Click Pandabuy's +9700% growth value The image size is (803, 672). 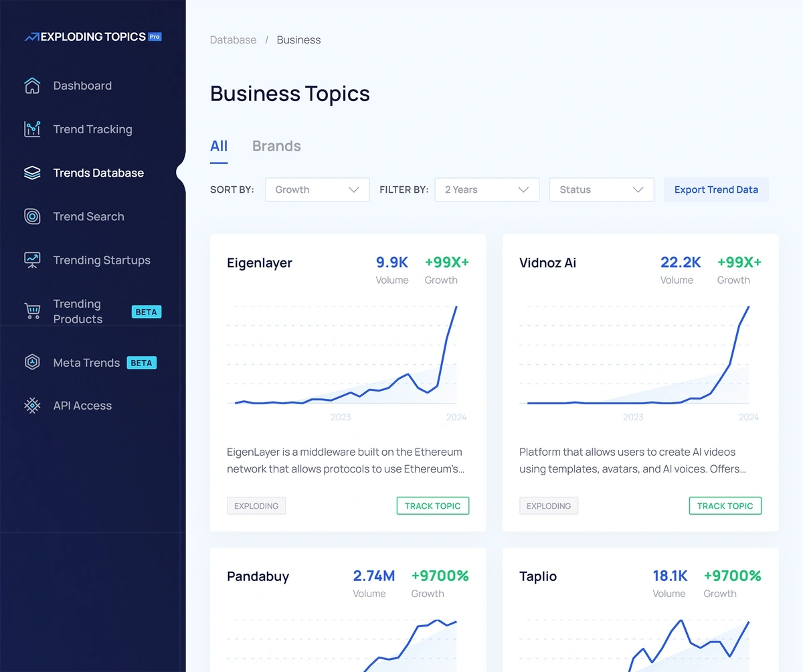[x=440, y=576]
